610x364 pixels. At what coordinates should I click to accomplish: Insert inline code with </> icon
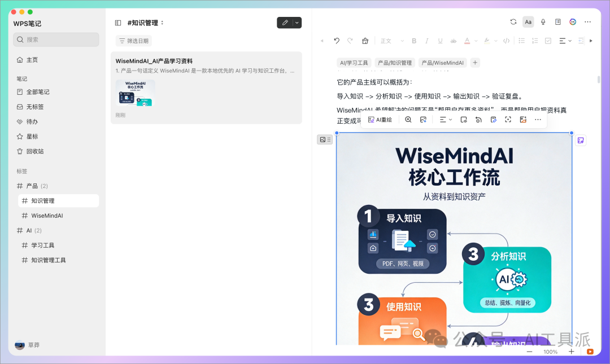tap(506, 41)
